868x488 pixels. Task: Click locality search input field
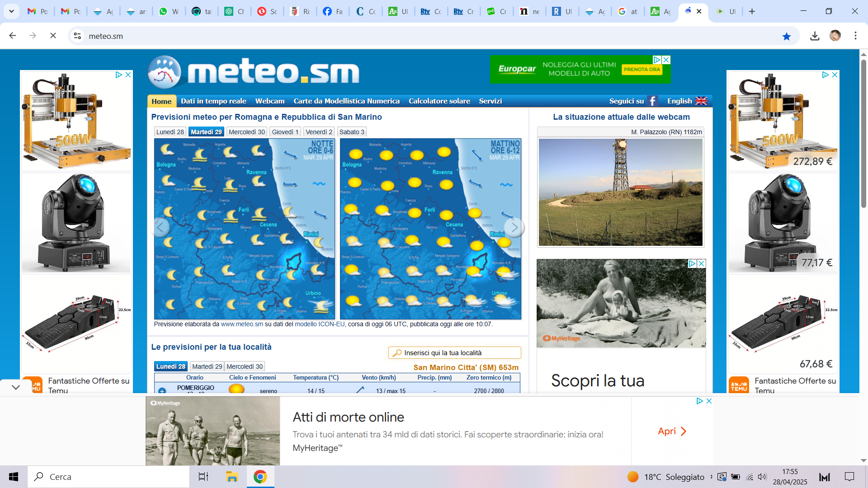pyautogui.click(x=455, y=352)
